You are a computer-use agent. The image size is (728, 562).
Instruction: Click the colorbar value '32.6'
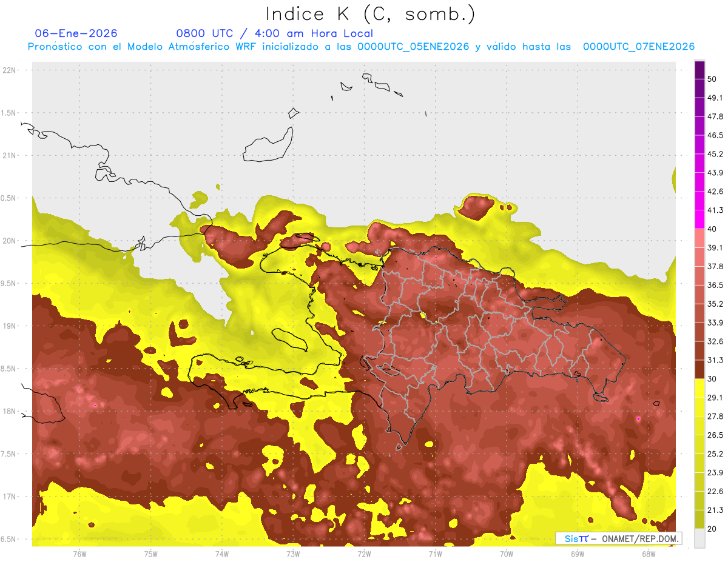[715, 341]
